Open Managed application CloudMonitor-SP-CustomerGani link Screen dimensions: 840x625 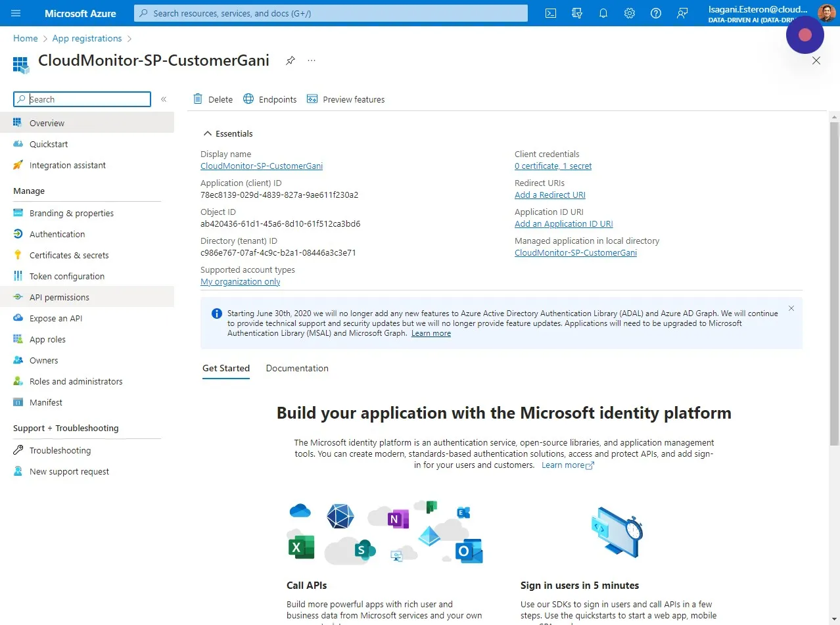pos(576,252)
